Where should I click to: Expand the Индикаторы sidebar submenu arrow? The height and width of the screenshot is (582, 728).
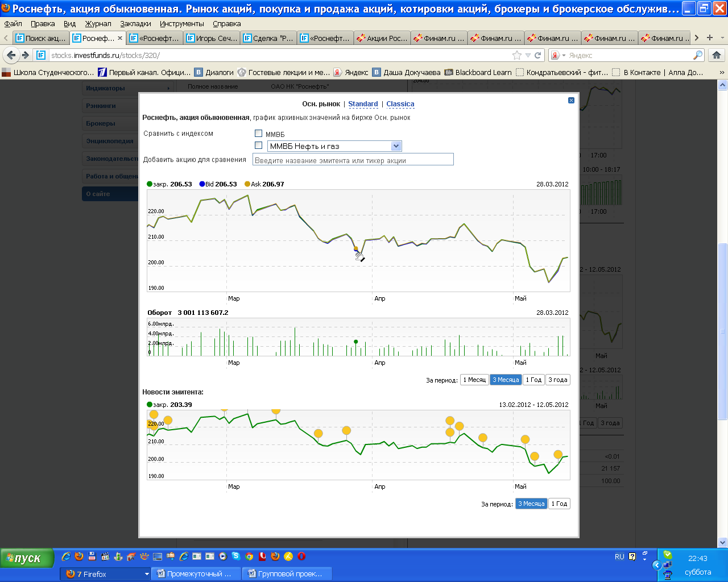tap(168, 88)
